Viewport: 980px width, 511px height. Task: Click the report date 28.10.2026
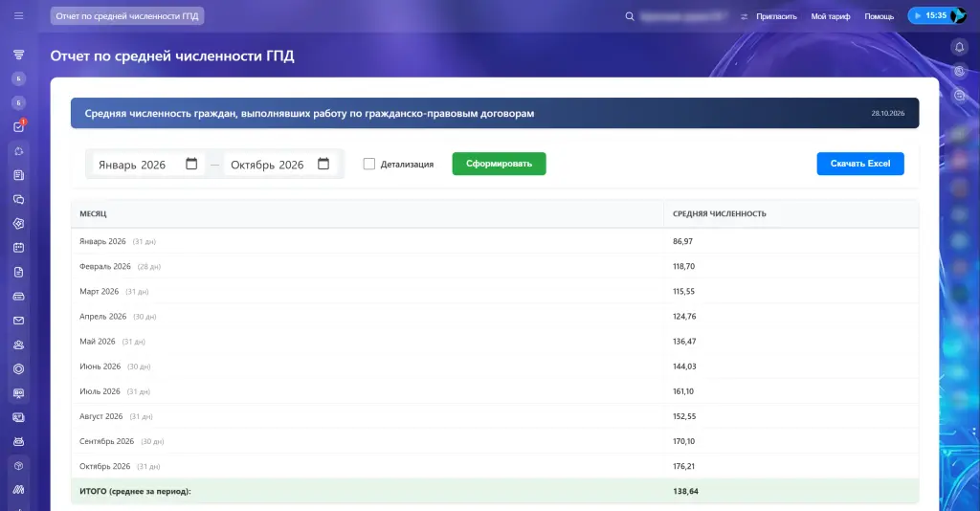887,113
